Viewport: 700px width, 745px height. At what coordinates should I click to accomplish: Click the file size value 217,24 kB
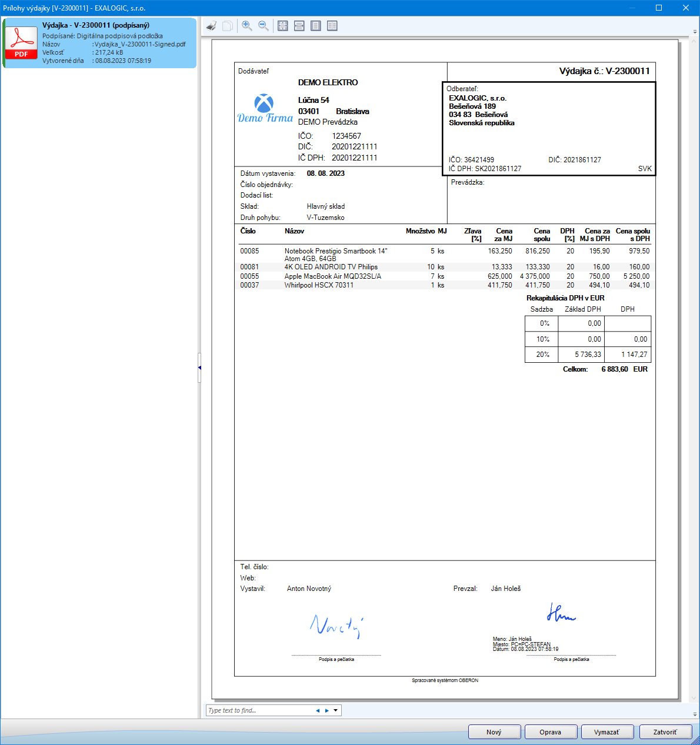[109, 52]
